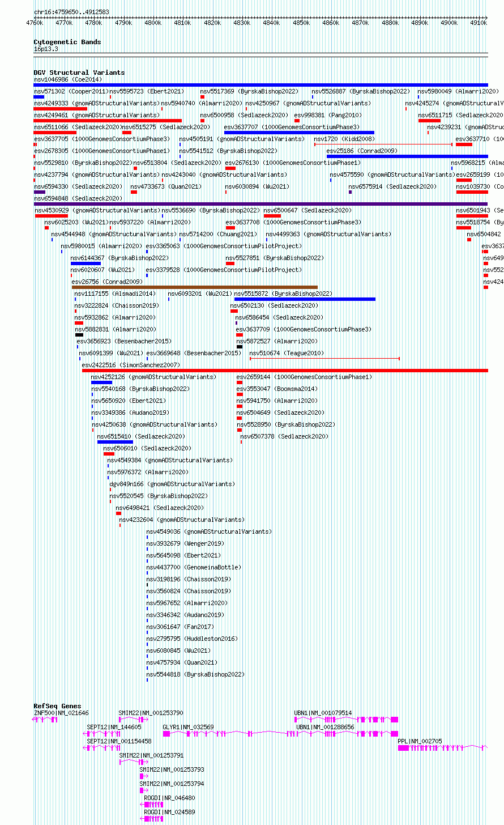Open esv2659144 (1000GenomesConsortiumPhase1) entry
504x825 pixels.
coord(304,377)
